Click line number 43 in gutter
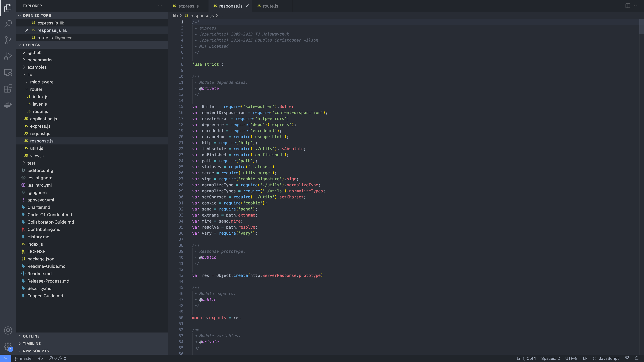644x362 pixels. 181,275
